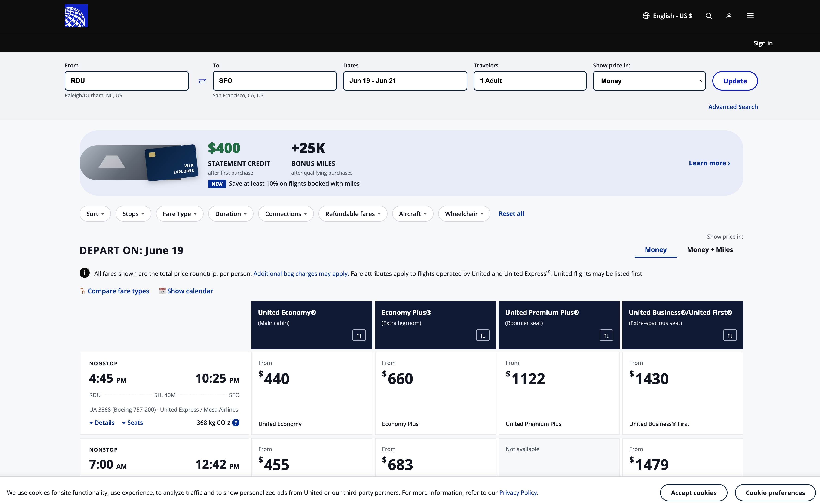This screenshot has width=820, height=504.
Task: Open the Fare Type filter dropdown
Action: (180, 214)
